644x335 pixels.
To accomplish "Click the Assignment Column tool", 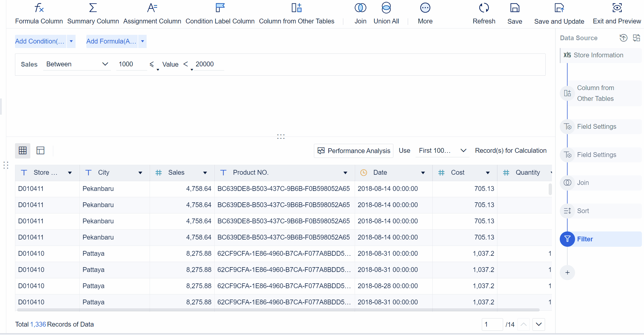I will click(x=152, y=13).
